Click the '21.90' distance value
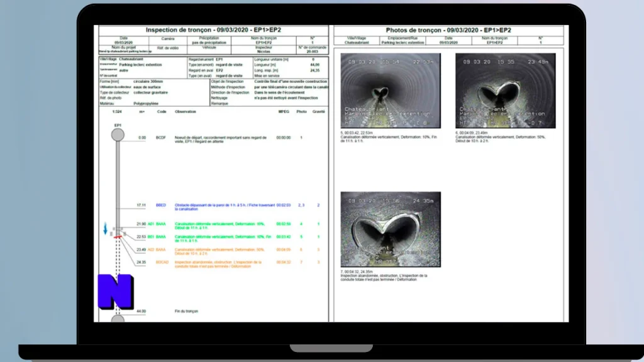644x362 pixels. click(142, 224)
